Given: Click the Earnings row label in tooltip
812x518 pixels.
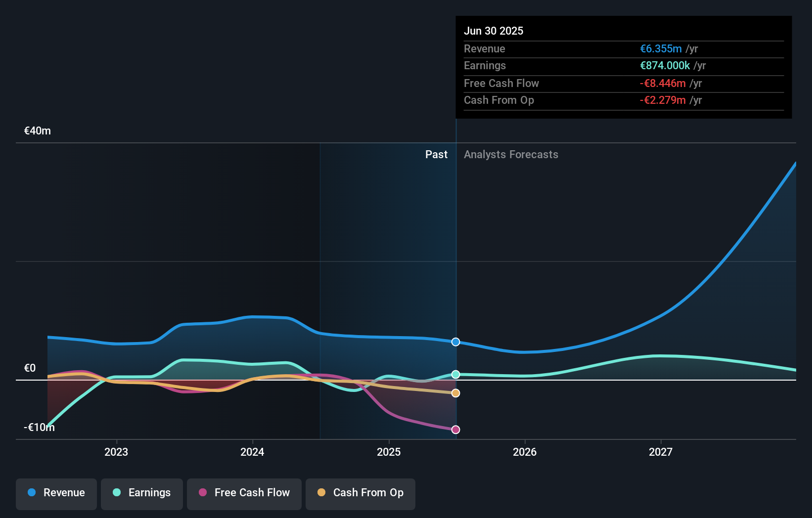Looking at the screenshot, I should 485,66.
